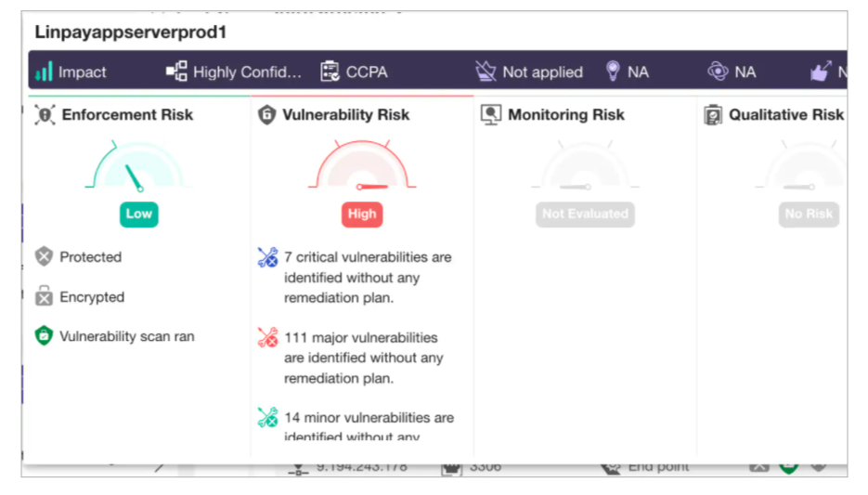Select the Vulnerability Risk tab heading

coord(345,115)
